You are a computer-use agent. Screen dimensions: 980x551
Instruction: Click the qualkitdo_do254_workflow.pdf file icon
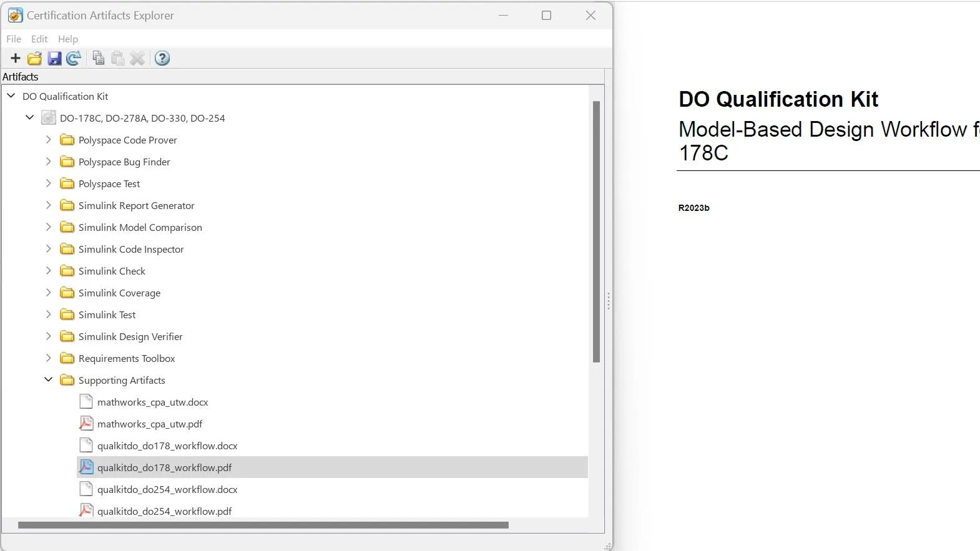click(86, 510)
